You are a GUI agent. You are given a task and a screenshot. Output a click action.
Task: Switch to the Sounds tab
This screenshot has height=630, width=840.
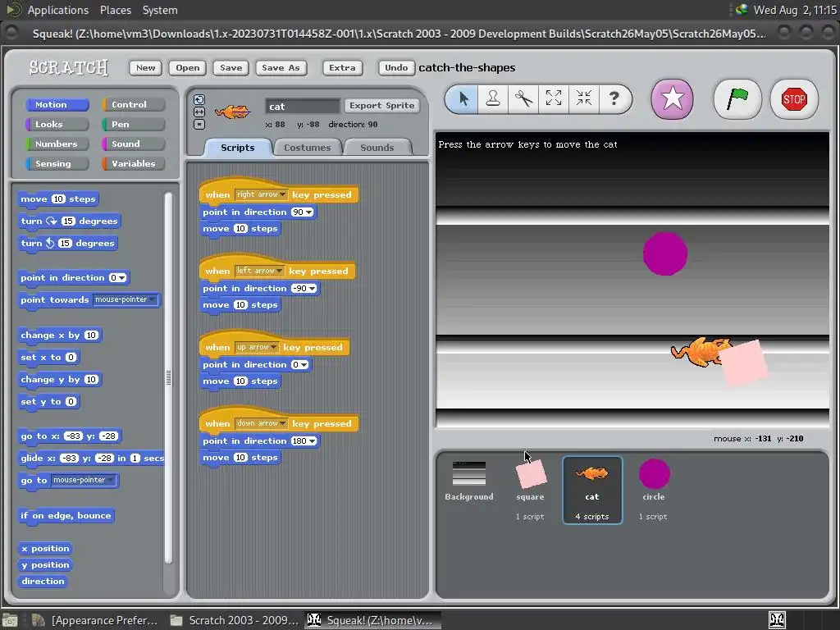377,148
